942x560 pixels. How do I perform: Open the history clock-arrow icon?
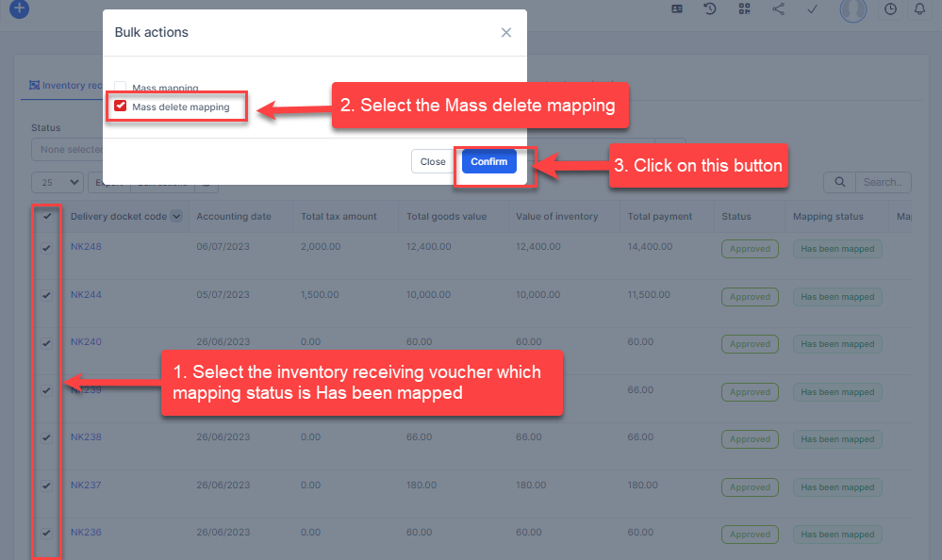710,9
